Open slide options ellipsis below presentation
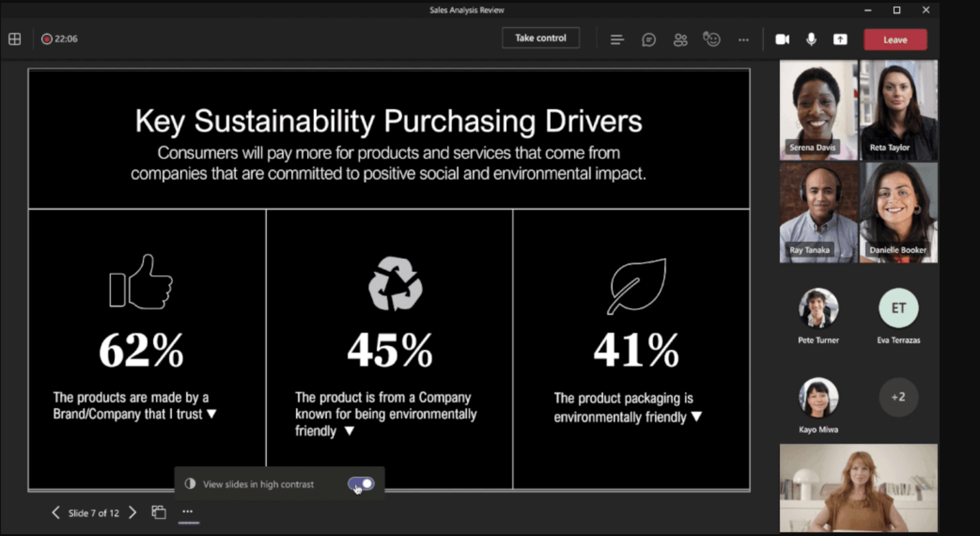The height and width of the screenshot is (536, 980). point(187,512)
